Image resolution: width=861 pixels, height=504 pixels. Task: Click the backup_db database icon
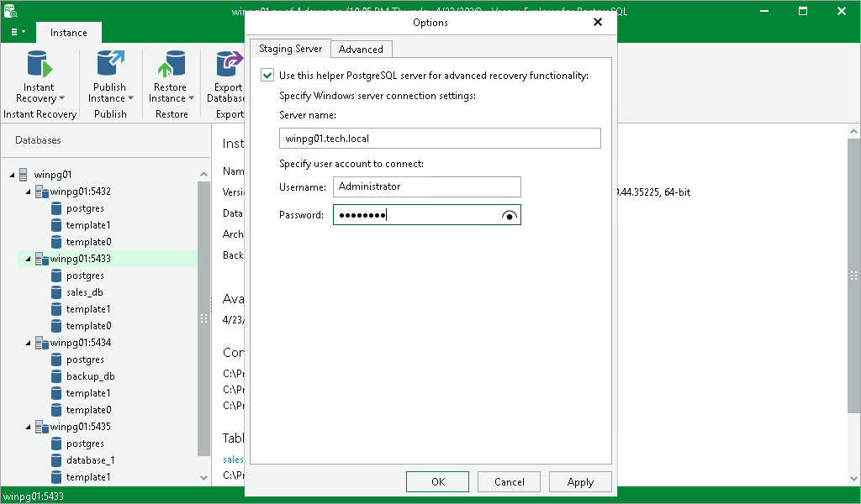coord(56,376)
